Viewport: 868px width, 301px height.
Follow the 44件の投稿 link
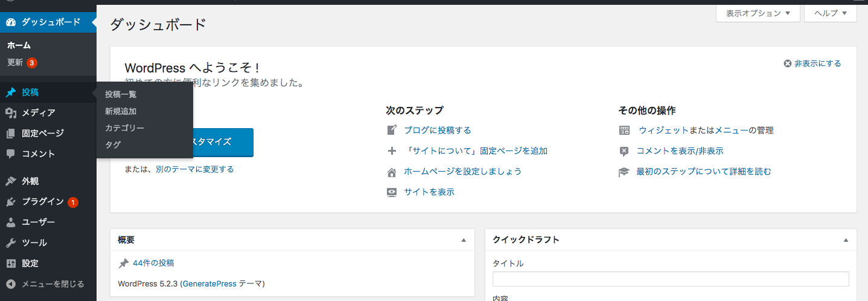(x=153, y=263)
